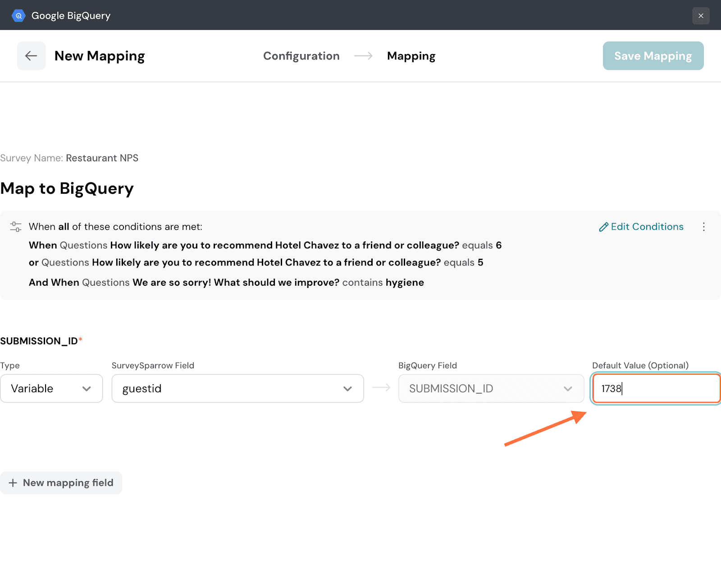Click the pencil icon beside Edit Conditions
This screenshot has width=721, height=588.
coord(603,227)
